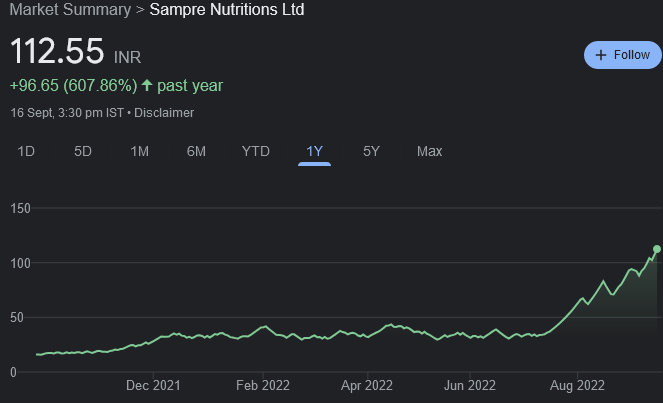This screenshot has width=663, height=403.
Task: Select the 5D chart range tab
Action: coord(83,151)
